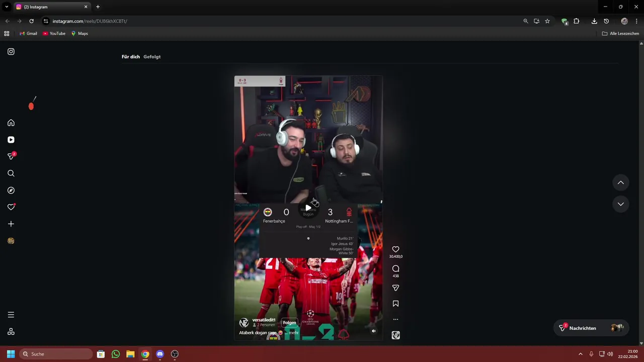The height and width of the screenshot is (362, 644).
Task: Bookmark this page with star
Action: click(x=547, y=21)
